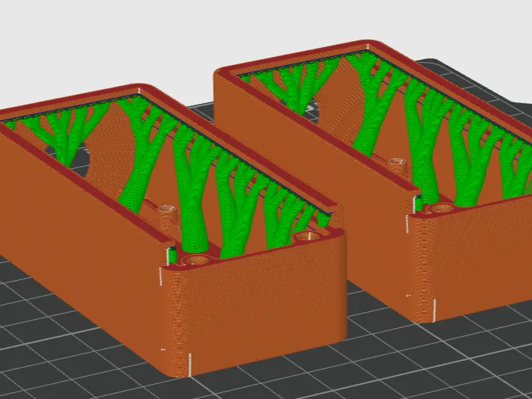The image size is (532, 399).
Task: Click the front-left screw hole on left enclosure
Action: click(197, 260)
